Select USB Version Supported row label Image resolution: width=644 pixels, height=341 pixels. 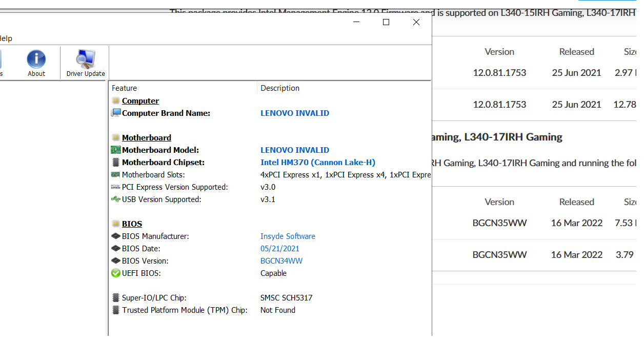tap(162, 199)
